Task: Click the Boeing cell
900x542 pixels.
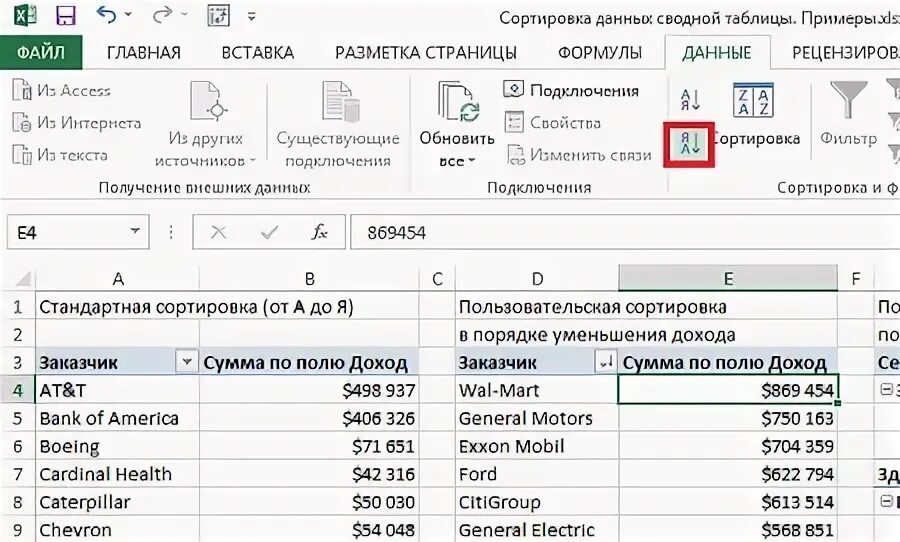Action: click(118, 446)
